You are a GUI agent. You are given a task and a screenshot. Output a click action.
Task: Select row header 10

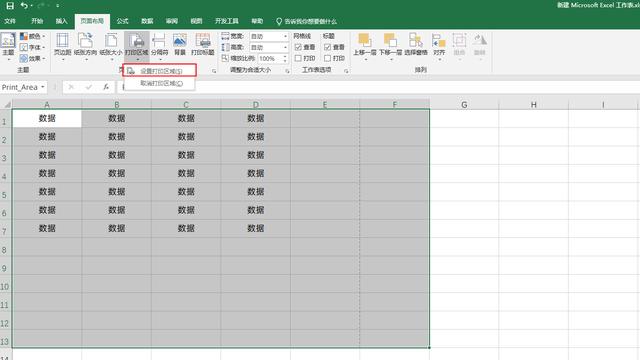[x=5, y=287]
